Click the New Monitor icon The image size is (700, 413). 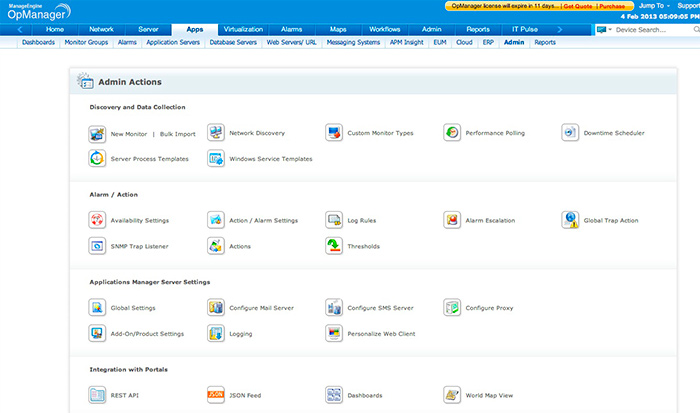pyautogui.click(x=97, y=133)
